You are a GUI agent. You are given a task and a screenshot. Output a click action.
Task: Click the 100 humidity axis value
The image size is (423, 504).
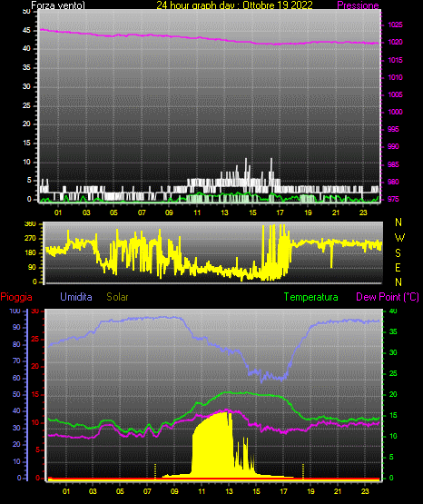point(15,311)
